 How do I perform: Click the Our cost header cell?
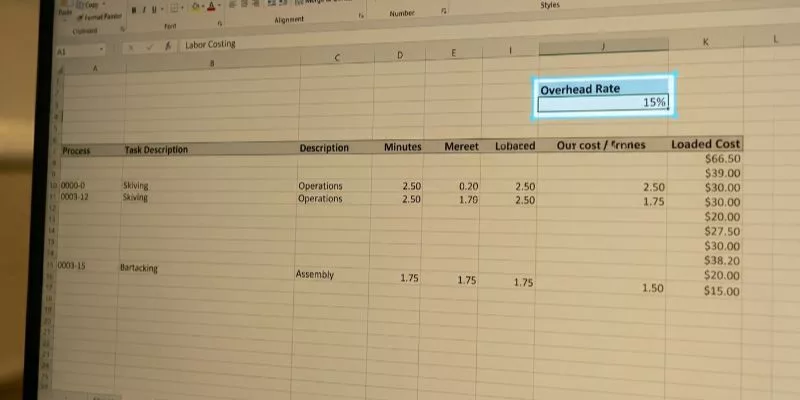(602, 145)
